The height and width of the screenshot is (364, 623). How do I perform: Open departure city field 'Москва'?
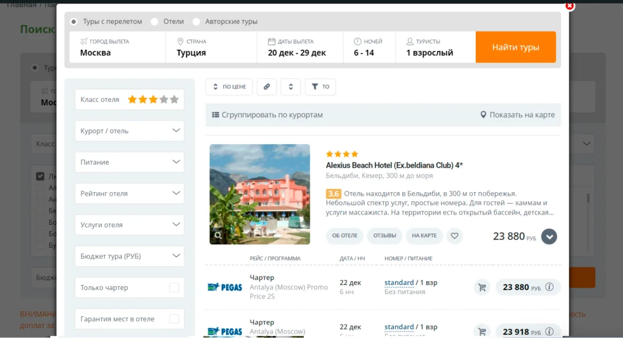[x=117, y=47]
